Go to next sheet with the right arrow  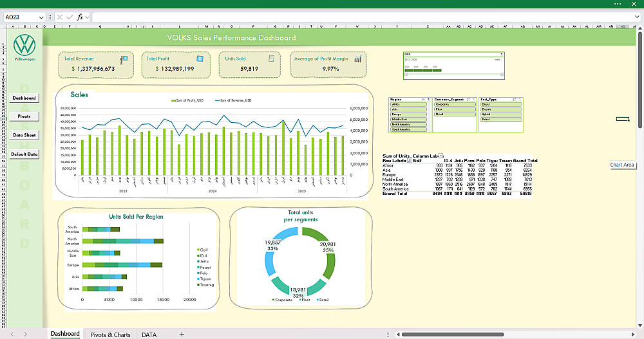[x=26, y=334]
